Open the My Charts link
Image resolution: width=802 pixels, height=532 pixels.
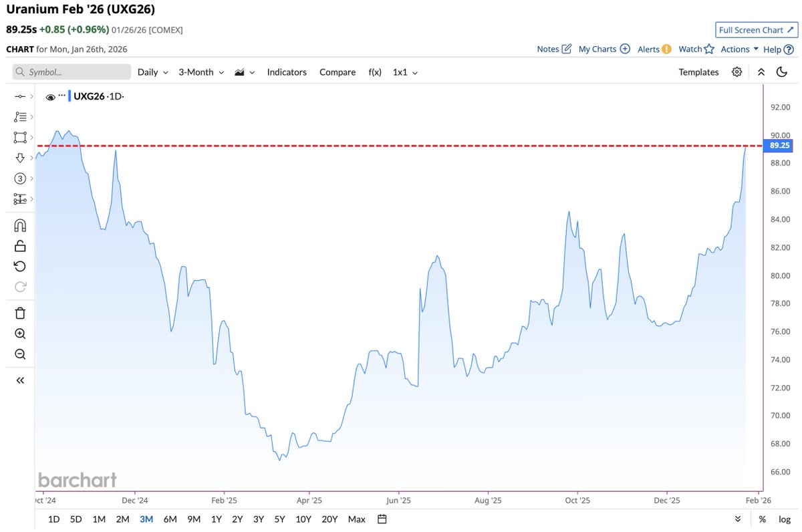[597, 49]
